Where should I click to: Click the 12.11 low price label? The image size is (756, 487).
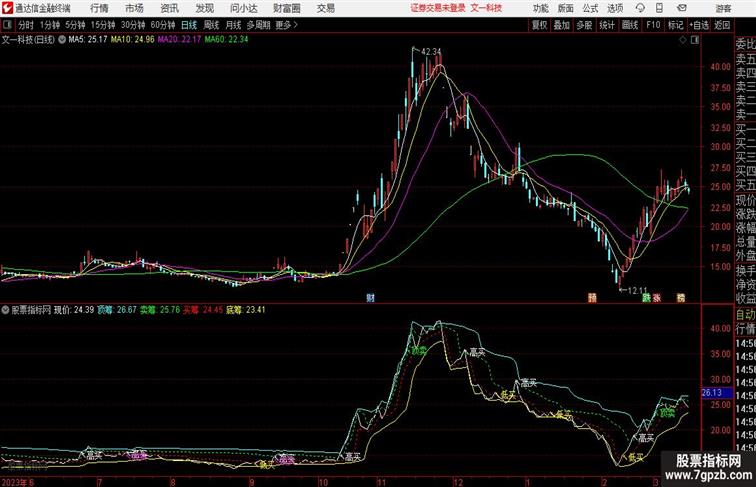tap(637, 290)
